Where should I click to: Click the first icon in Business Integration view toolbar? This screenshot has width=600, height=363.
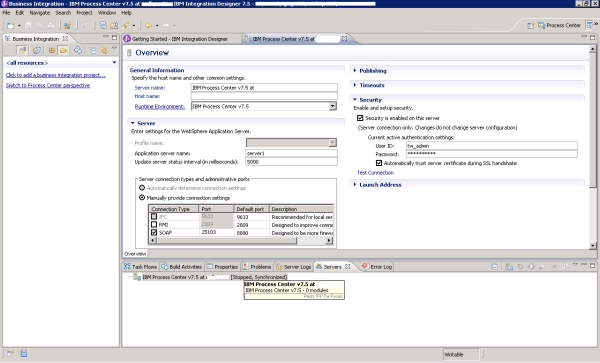pyautogui.click(x=22, y=50)
